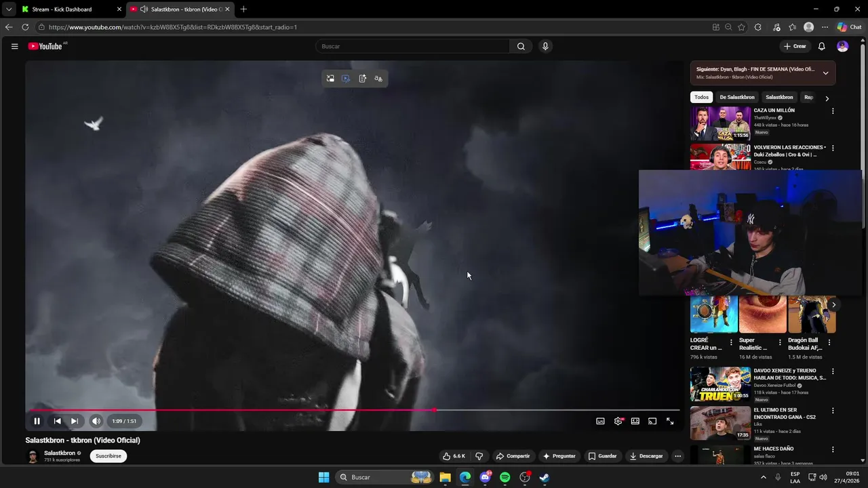Click the progress bar scrubber handle
Screen dimensions: 868x488
434,410
